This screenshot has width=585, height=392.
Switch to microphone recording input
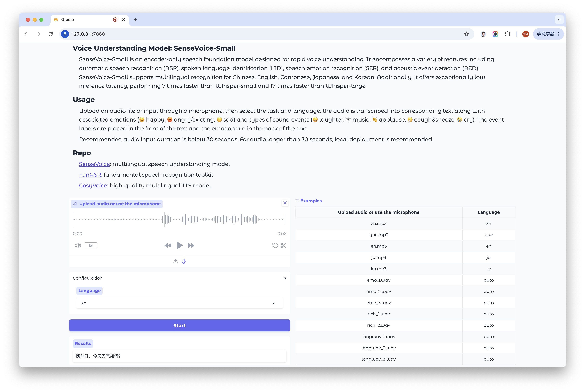tap(184, 261)
